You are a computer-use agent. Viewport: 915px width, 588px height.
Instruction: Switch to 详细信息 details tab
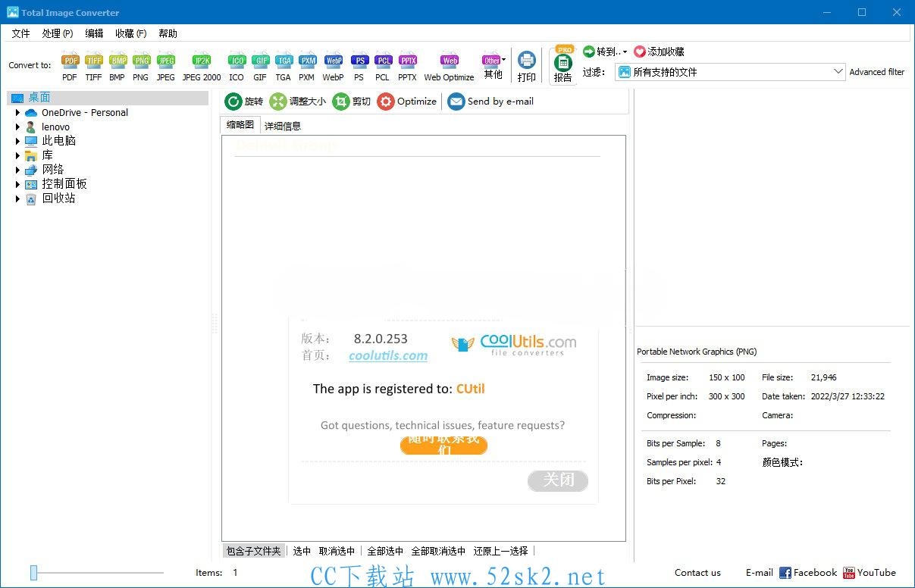tap(283, 126)
